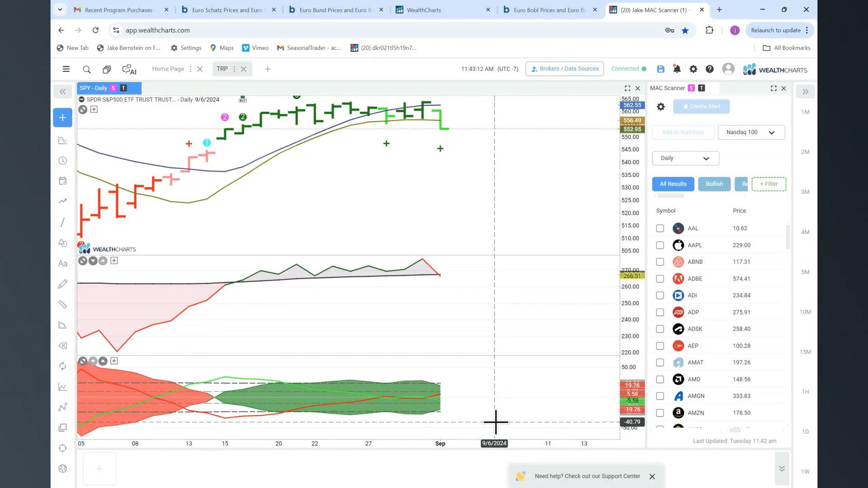Screen dimensions: 868x488
Task: Check the AAL row checkbox
Action: 660,229
